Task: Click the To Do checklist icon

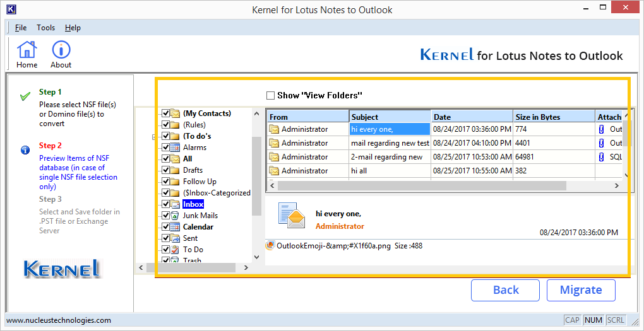Action: pos(176,250)
